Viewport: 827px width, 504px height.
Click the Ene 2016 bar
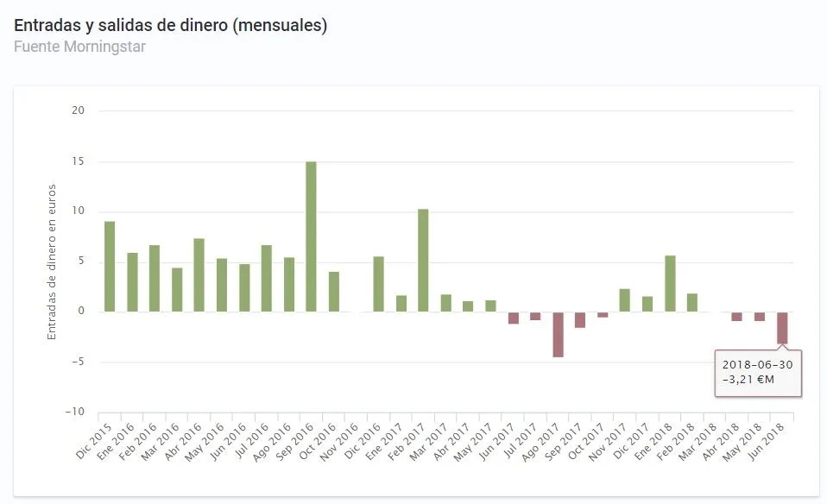tap(132, 282)
